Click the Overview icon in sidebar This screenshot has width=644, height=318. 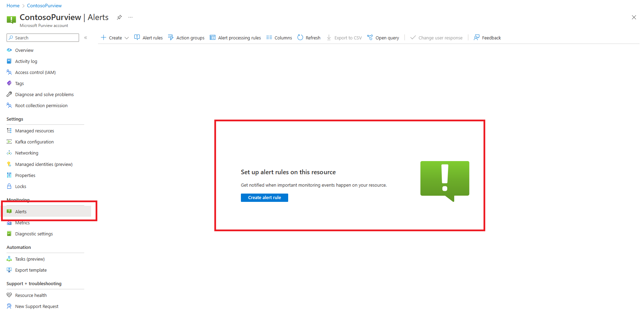9,50
